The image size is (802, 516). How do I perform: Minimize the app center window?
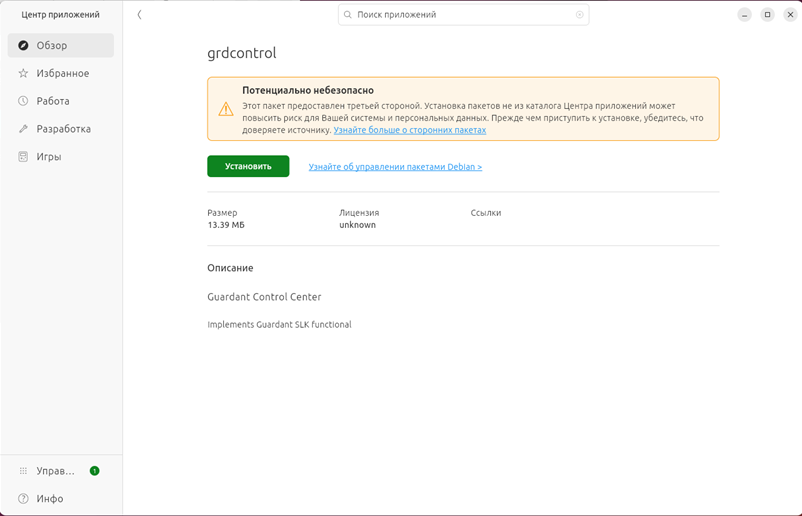point(744,15)
